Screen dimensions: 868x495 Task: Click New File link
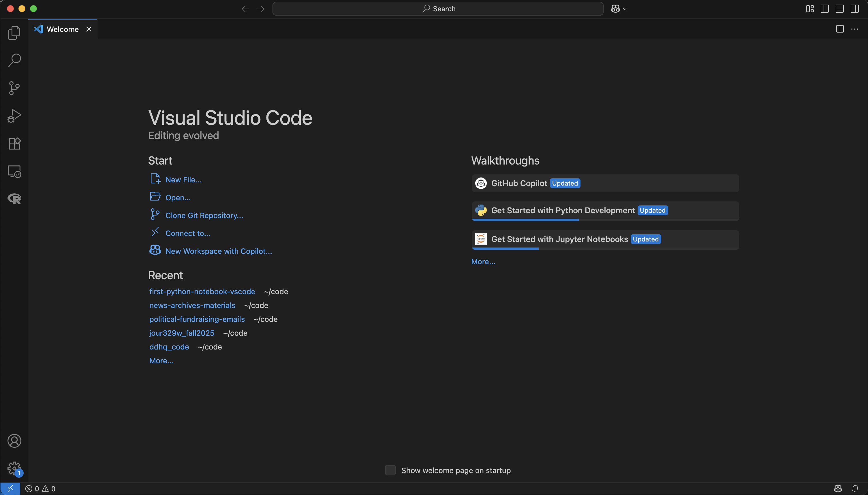183,180
